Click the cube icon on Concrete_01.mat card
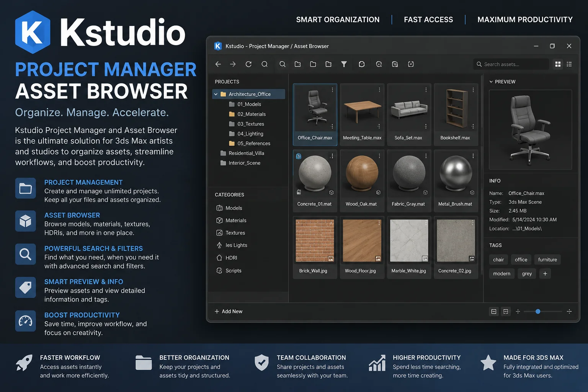Screen dimensions: 588x392 (332, 193)
